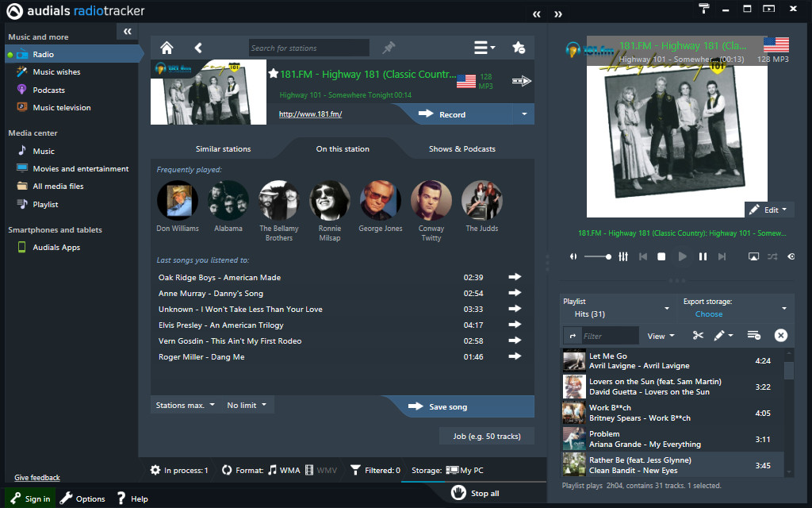Expand player panel with right double chevron

coord(557,14)
